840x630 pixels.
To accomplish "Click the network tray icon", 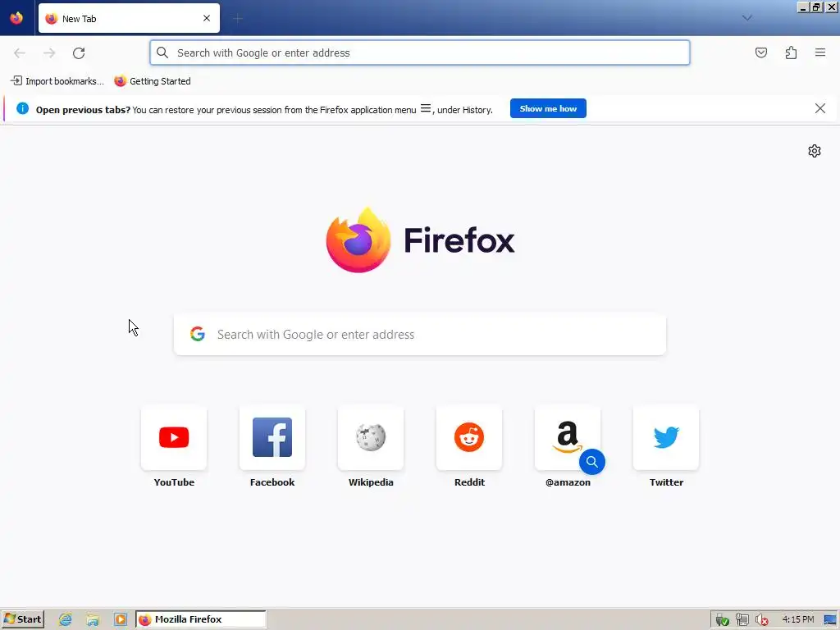I will tap(742, 620).
